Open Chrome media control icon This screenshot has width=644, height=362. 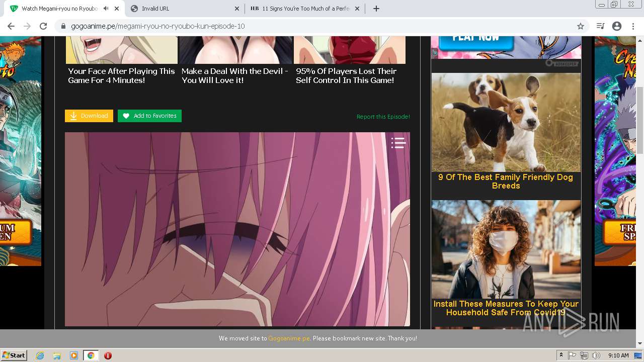pyautogui.click(x=600, y=26)
